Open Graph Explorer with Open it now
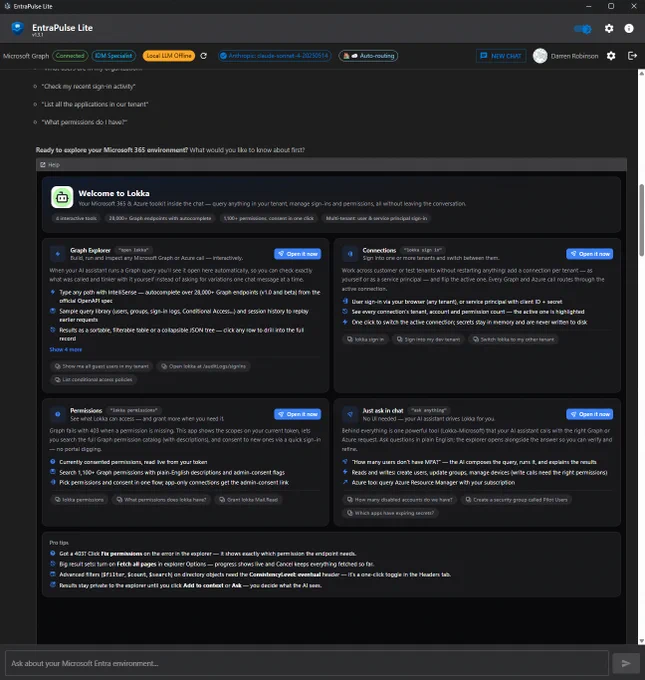Viewport: 645px width, 680px height. click(298, 254)
